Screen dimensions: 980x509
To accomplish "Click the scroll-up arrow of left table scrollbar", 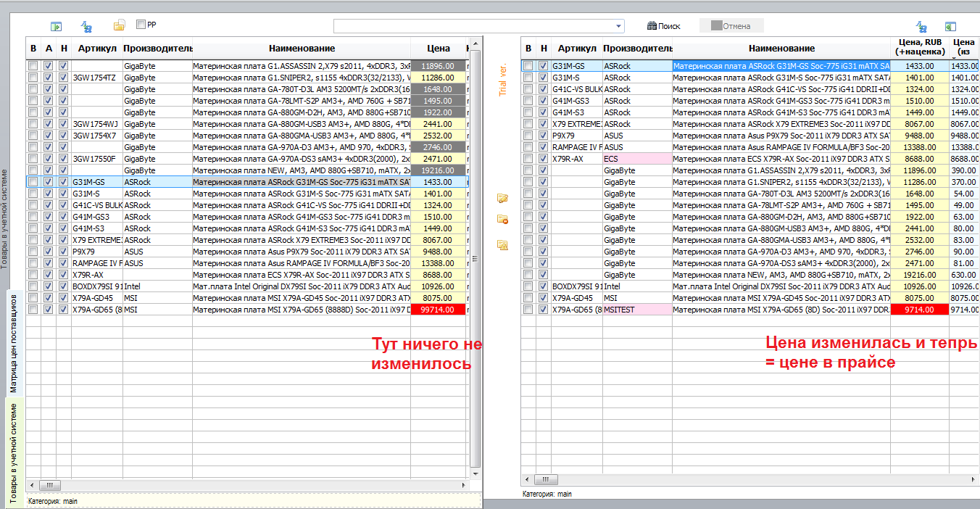I will coord(476,43).
